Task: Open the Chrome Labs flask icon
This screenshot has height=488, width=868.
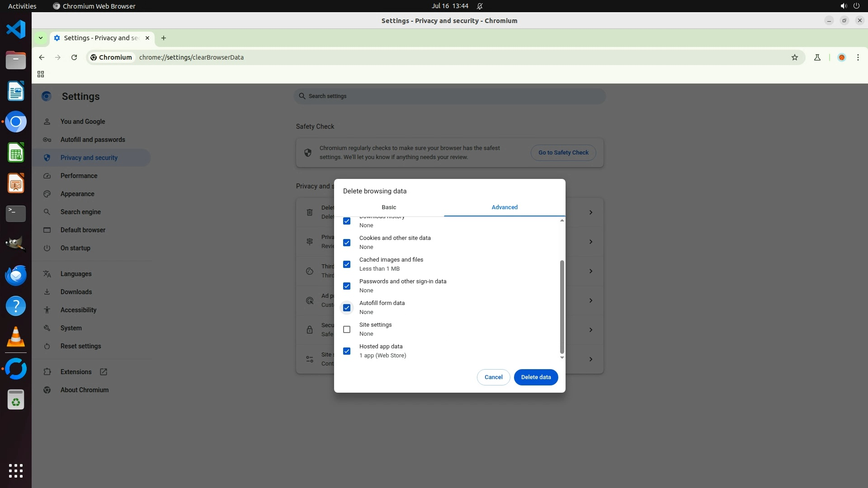Action: 817,57
